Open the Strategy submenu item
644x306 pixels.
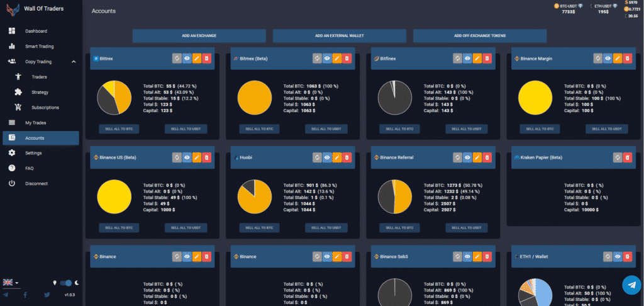point(40,92)
